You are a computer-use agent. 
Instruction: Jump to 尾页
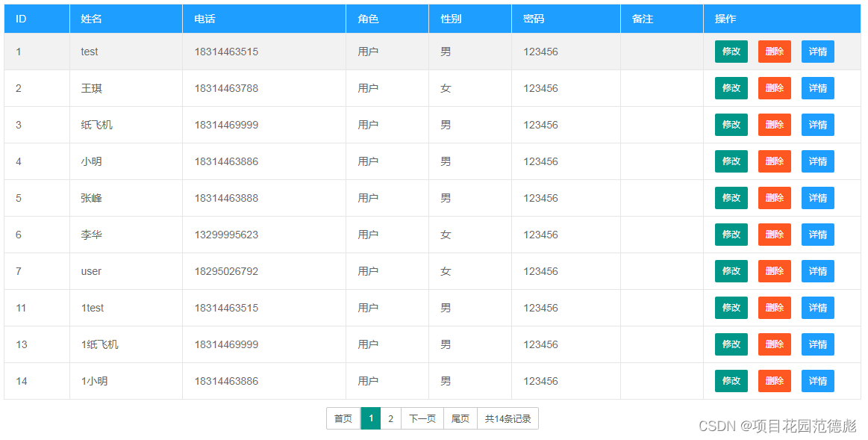coord(460,418)
